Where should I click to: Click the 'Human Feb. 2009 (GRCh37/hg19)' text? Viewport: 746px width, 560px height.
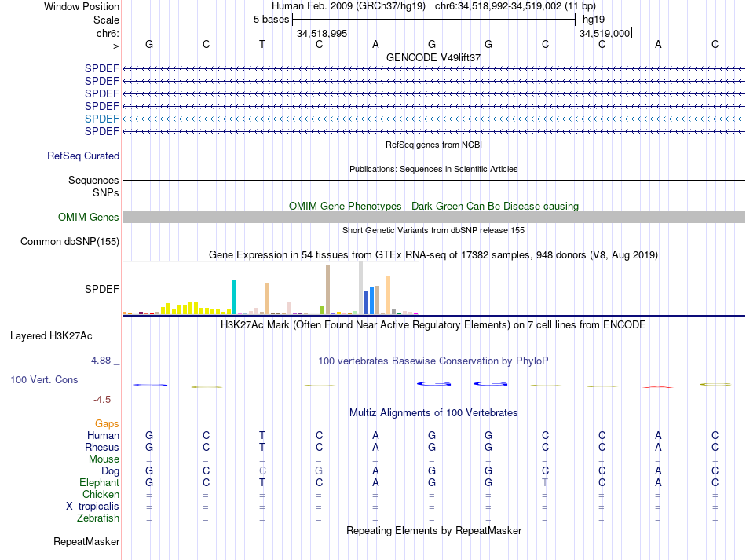pyautogui.click(x=348, y=6)
